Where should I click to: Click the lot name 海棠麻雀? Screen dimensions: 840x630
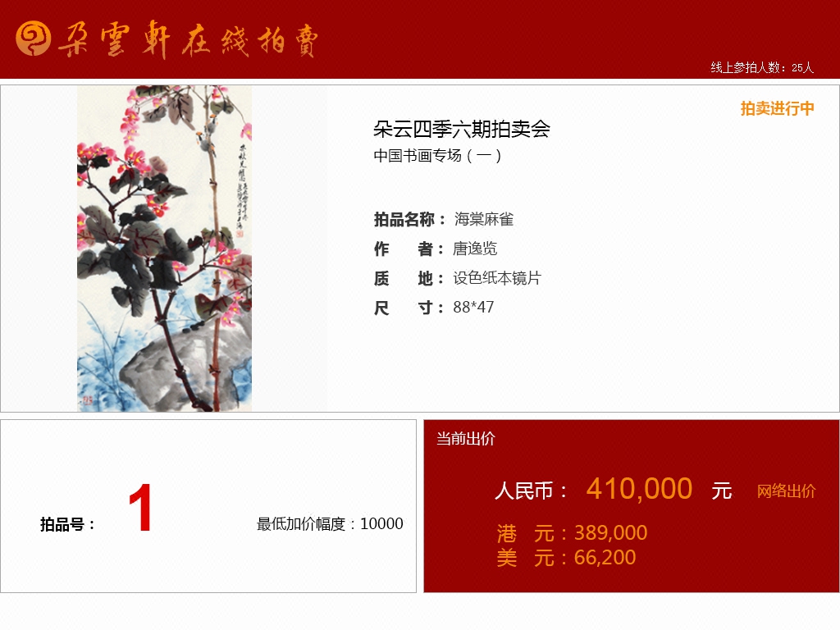coord(484,219)
